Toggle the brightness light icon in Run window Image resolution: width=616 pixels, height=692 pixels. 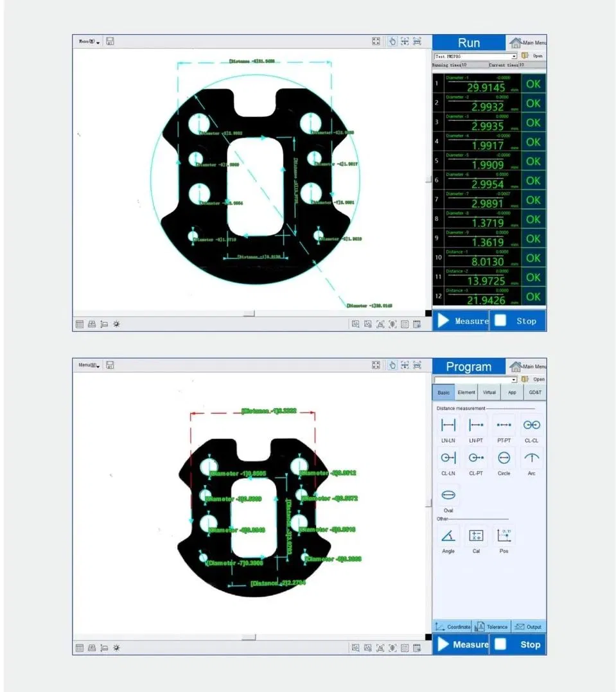[116, 324]
